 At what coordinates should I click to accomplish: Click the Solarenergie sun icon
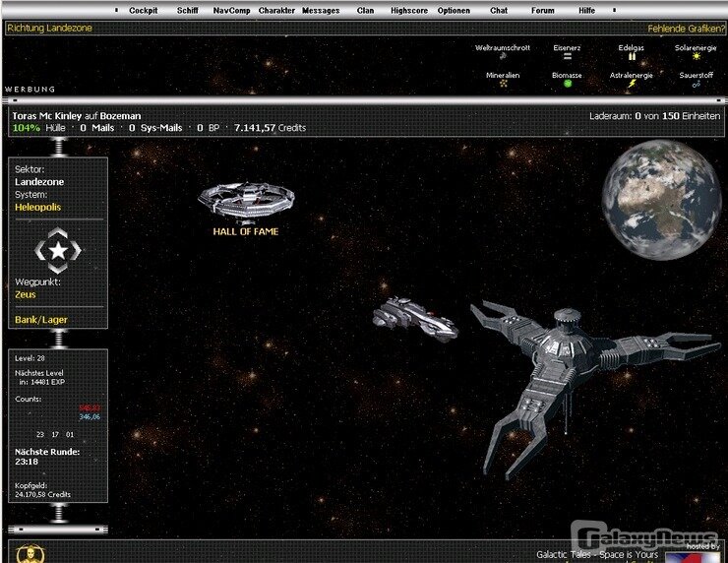697,57
